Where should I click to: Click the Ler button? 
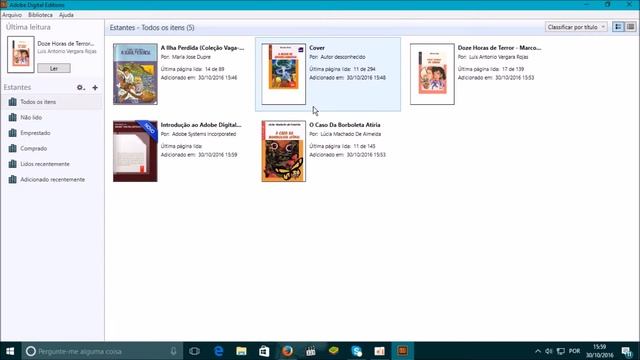pyautogui.click(x=54, y=68)
